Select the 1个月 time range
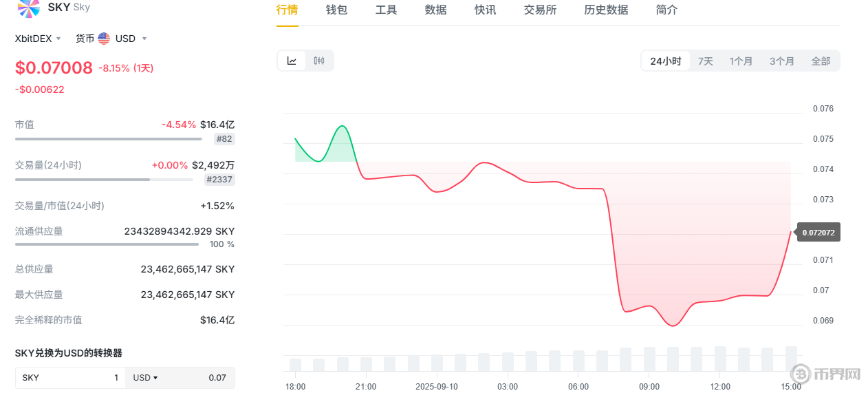This screenshot has width=868, height=393. pos(741,61)
